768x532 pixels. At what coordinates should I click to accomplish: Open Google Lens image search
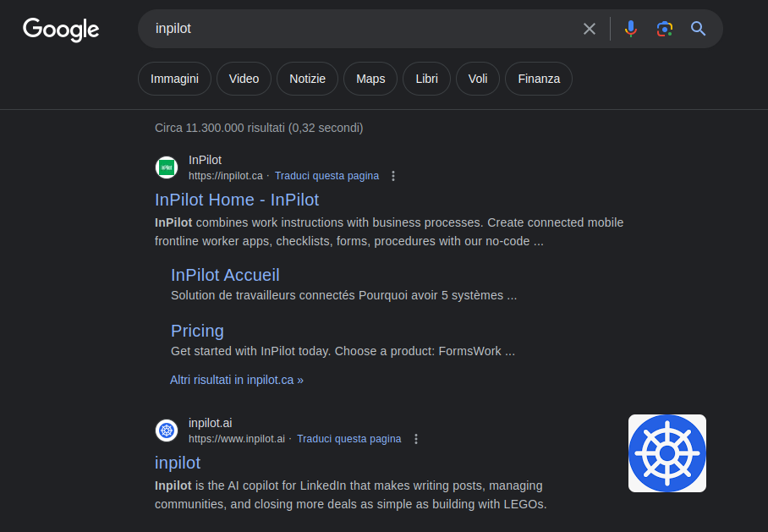(665, 29)
